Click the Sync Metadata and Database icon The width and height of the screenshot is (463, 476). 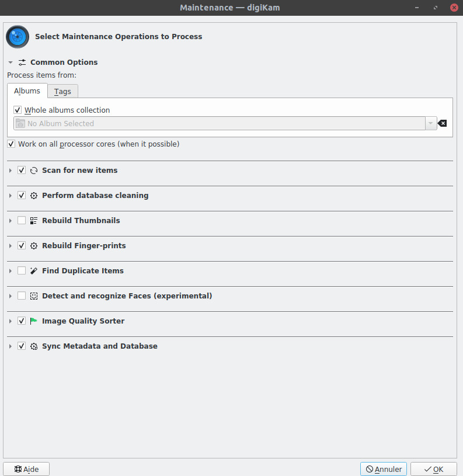click(34, 346)
